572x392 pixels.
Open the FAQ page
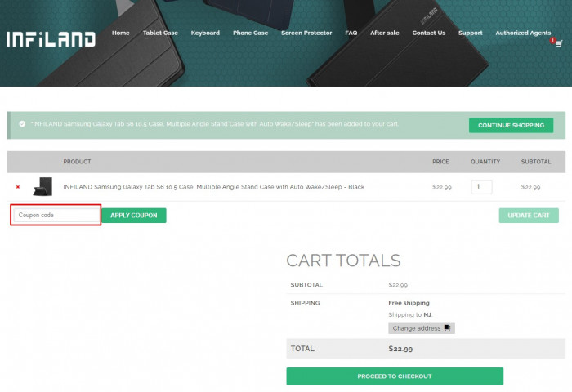(351, 33)
